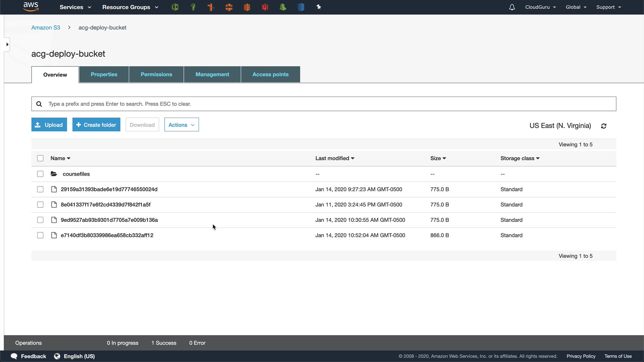This screenshot has height=362, width=644.
Task: Open the Actions dropdown
Action: click(x=181, y=125)
